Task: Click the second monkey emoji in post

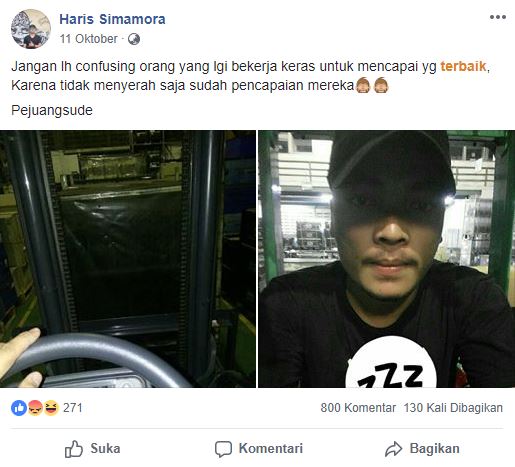Action: (x=381, y=85)
